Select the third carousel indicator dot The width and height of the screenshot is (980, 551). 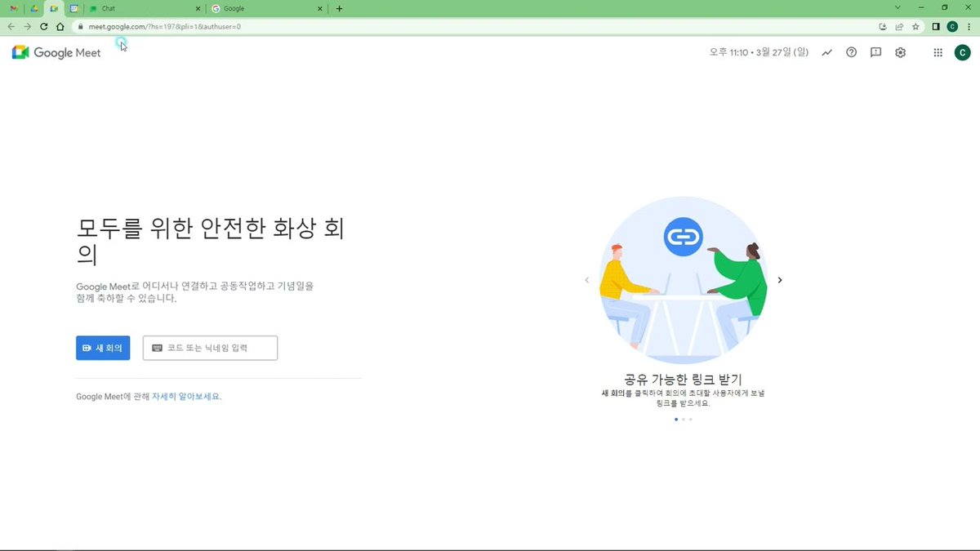pos(690,419)
